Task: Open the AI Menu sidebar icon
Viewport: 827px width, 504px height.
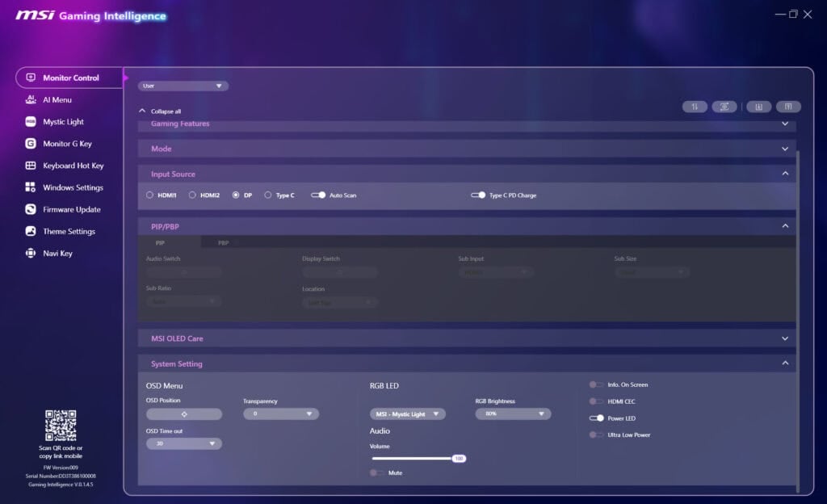Action: click(31, 99)
